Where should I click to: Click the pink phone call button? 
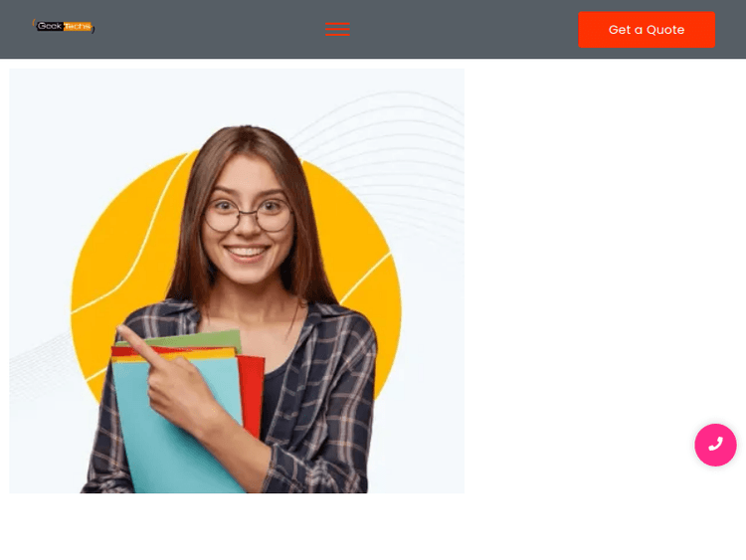coord(715,445)
